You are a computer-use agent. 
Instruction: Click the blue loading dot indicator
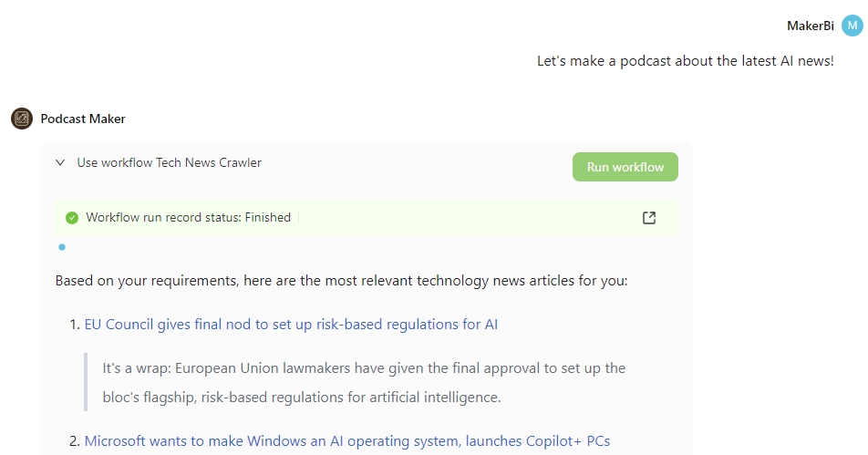click(62, 247)
